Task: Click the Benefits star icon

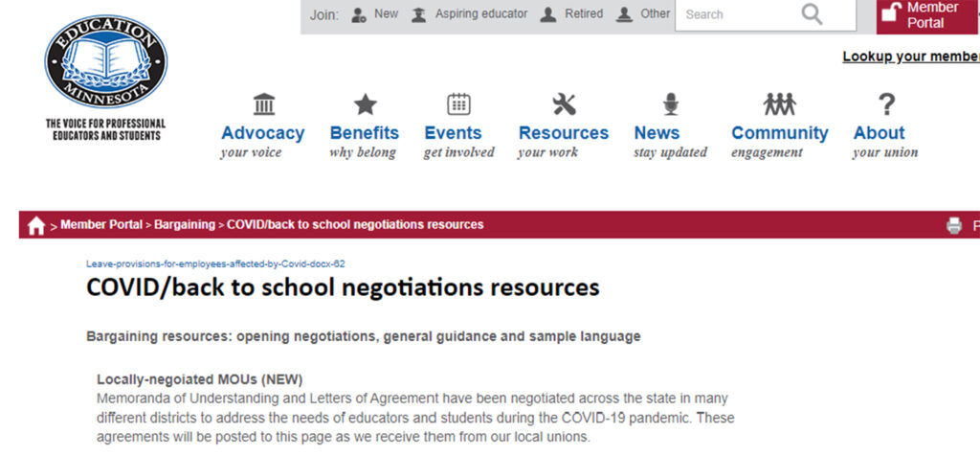Action: pyautogui.click(x=365, y=104)
